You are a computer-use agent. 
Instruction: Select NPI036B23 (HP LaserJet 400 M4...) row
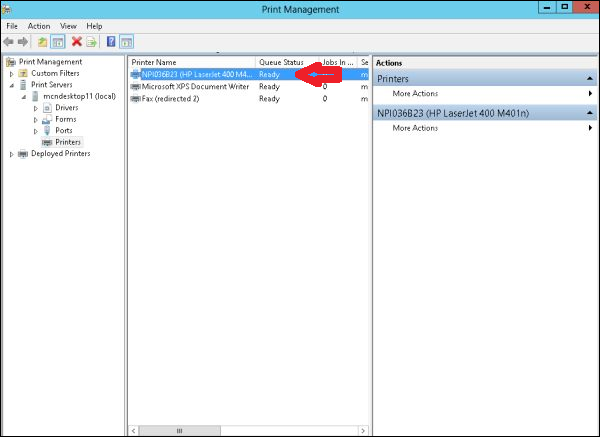pos(249,74)
